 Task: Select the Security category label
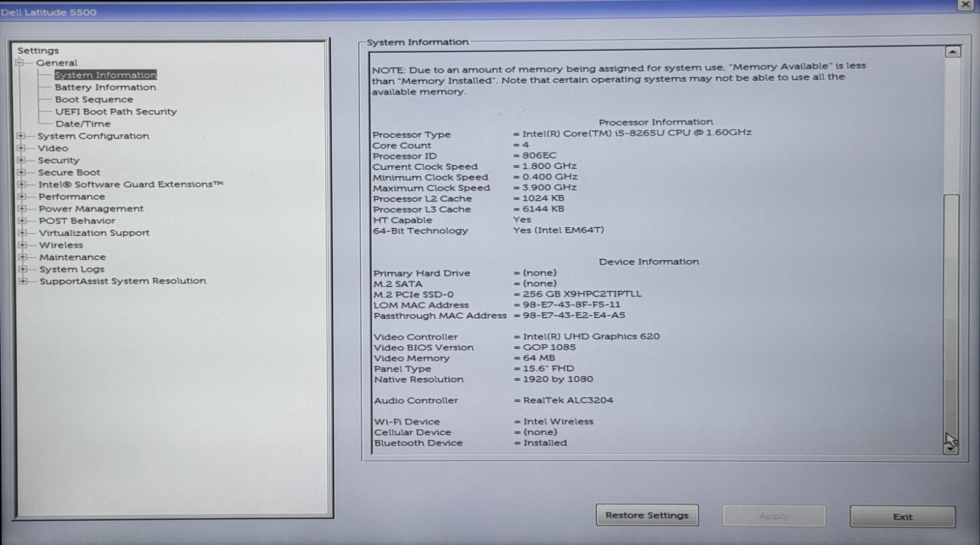[x=59, y=160]
